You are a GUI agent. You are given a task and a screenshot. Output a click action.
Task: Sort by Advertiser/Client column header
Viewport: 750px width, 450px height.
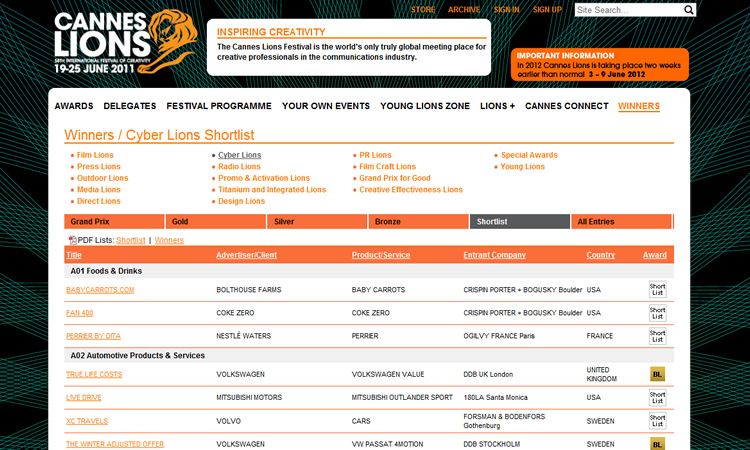(247, 255)
